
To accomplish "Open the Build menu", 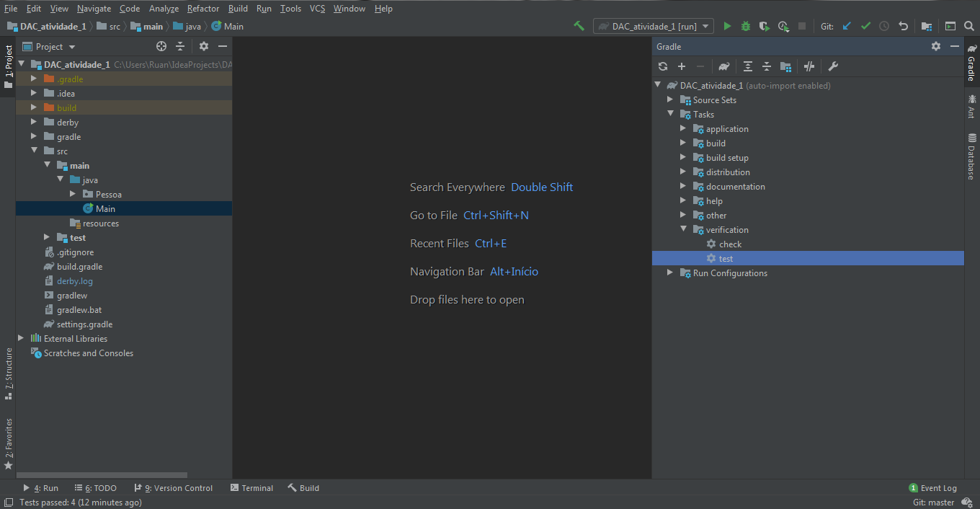I will tap(238, 9).
